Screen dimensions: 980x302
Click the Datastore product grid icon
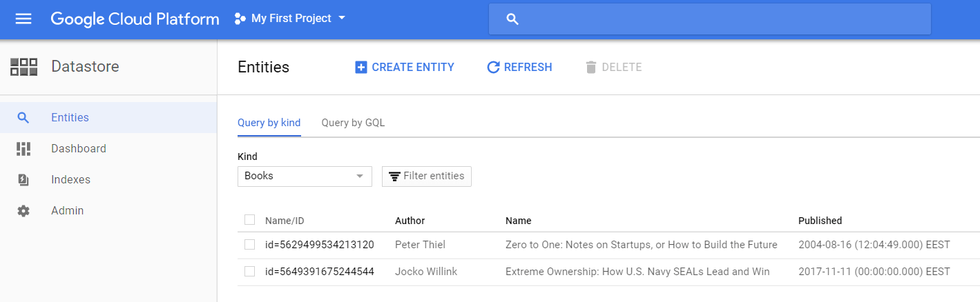click(23, 67)
